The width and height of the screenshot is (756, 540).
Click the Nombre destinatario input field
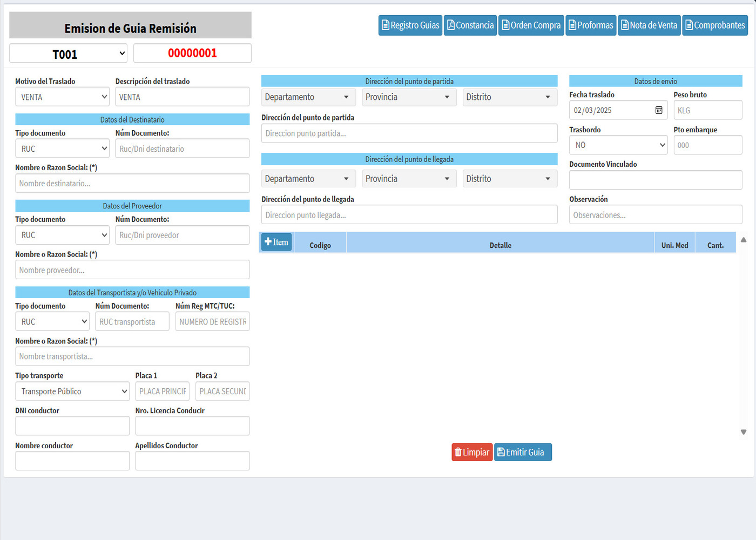pyautogui.click(x=132, y=184)
